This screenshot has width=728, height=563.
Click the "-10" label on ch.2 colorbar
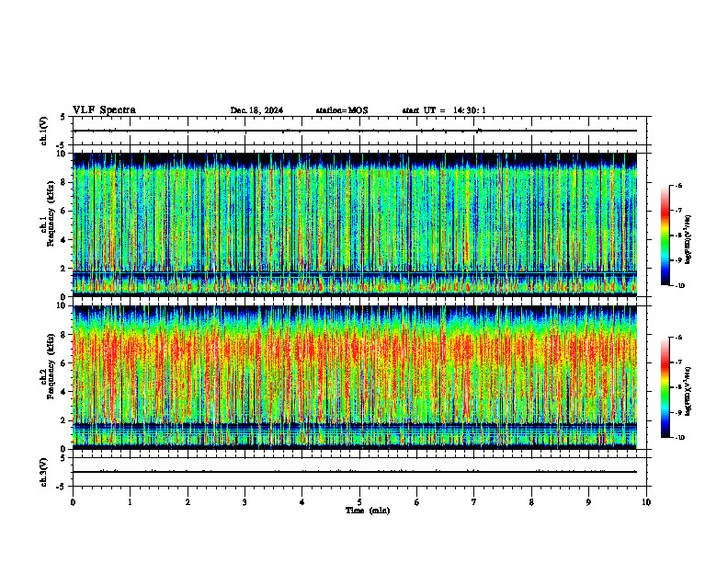679,438
